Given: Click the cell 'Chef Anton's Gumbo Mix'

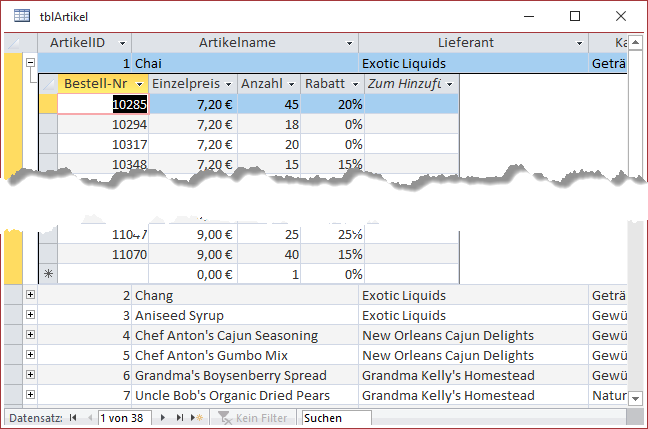Looking at the screenshot, I should pyautogui.click(x=245, y=355).
